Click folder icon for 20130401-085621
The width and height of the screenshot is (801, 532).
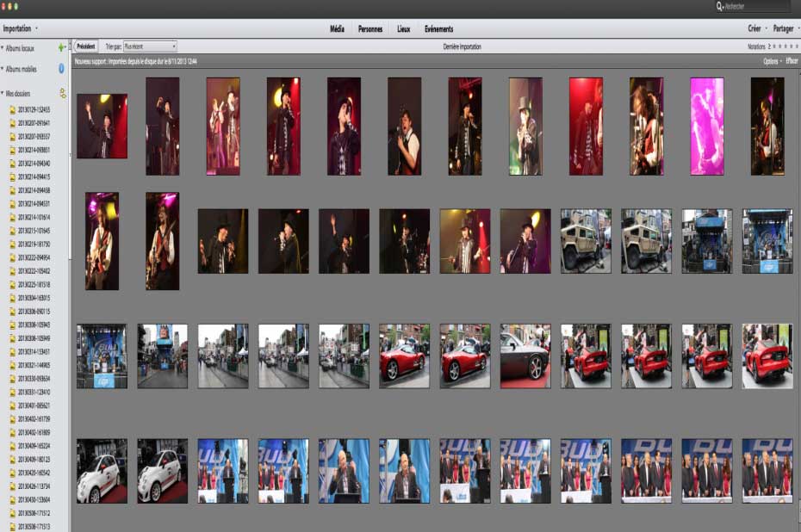coord(13,405)
